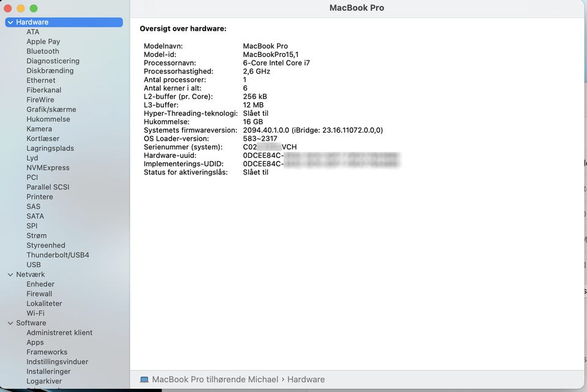This screenshot has width=587, height=392.
Task: Show Grafik/skærme information
Action: (x=51, y=109)
